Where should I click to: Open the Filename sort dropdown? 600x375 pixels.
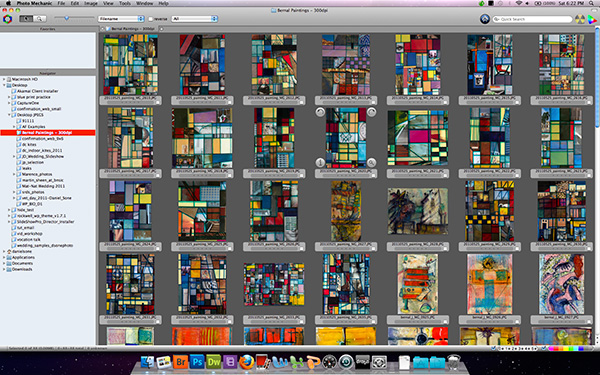click(x=121, y=18)
